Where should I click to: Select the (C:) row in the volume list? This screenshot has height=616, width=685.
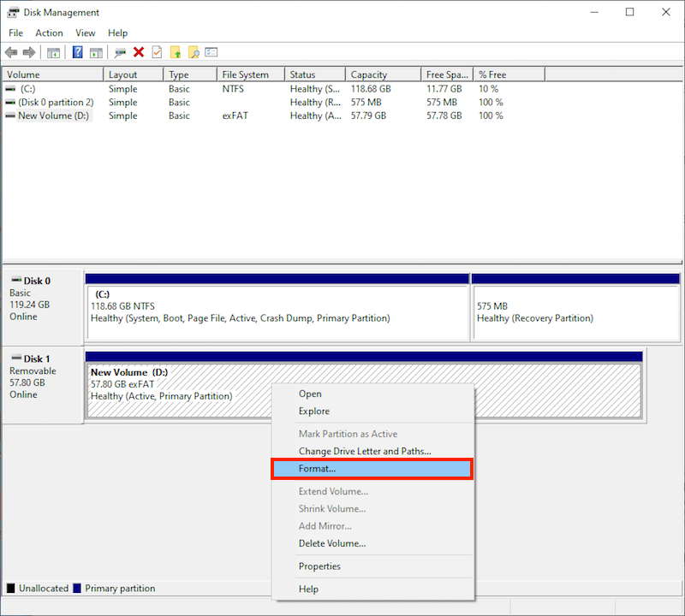coord(51,88)
